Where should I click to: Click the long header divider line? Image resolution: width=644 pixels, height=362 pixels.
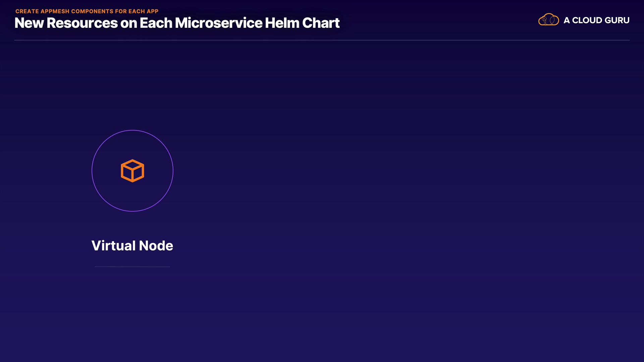click(322, 40)
